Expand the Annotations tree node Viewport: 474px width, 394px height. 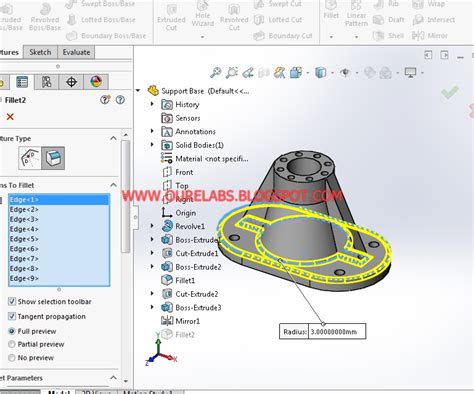click(152, 131)
